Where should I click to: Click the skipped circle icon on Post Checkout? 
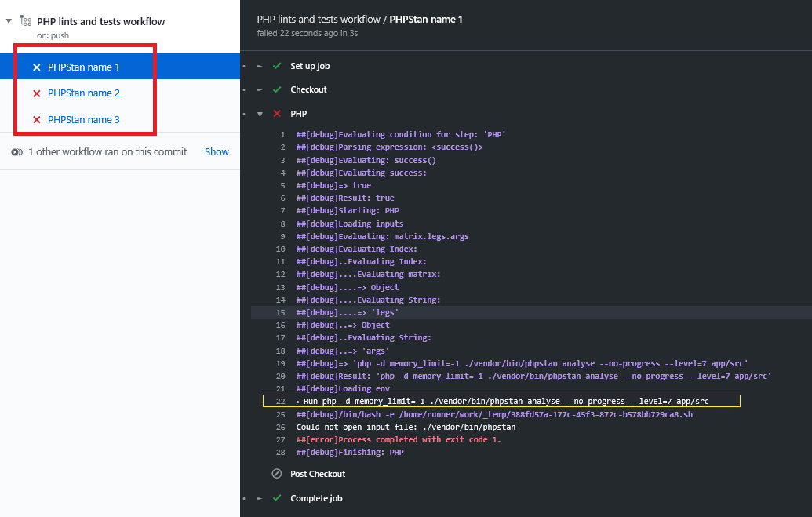point(276,474)
